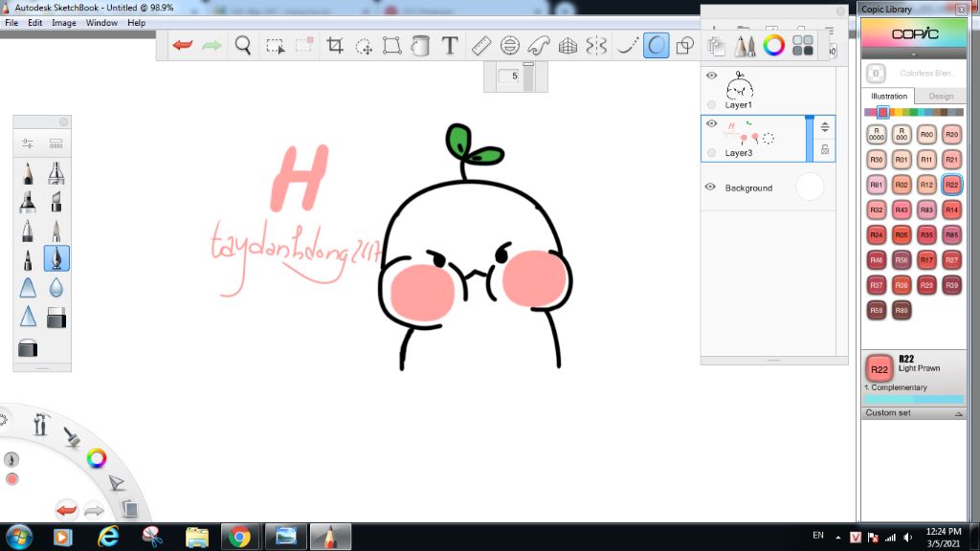Select the Pencil brush in brush palette
The height and width of the screenshot is (551, 980).
(x=28, y=173)
